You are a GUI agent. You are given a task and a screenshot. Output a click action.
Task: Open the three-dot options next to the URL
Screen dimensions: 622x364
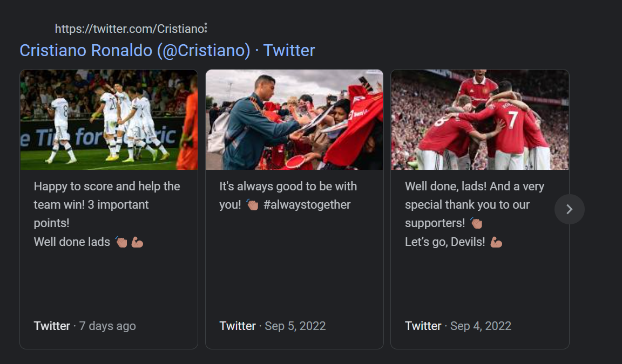[206, 28]
